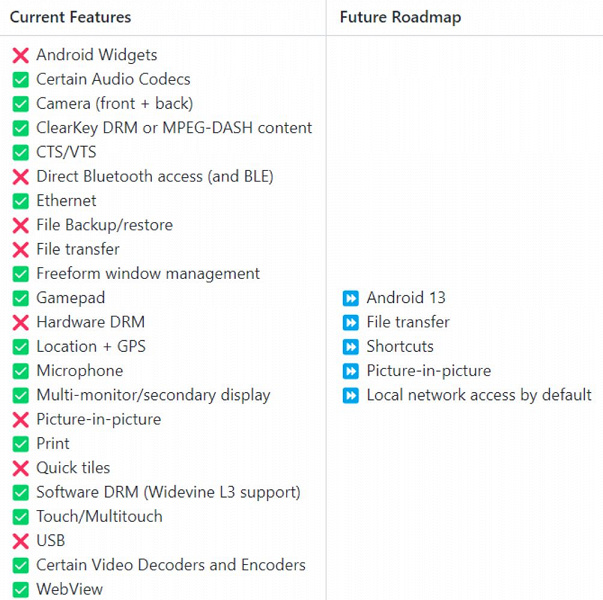Image resolution: width=603 pixels, height=600 pixels.
Task: Click the red cross beside Android Widgets
Action: pos(20,56)
